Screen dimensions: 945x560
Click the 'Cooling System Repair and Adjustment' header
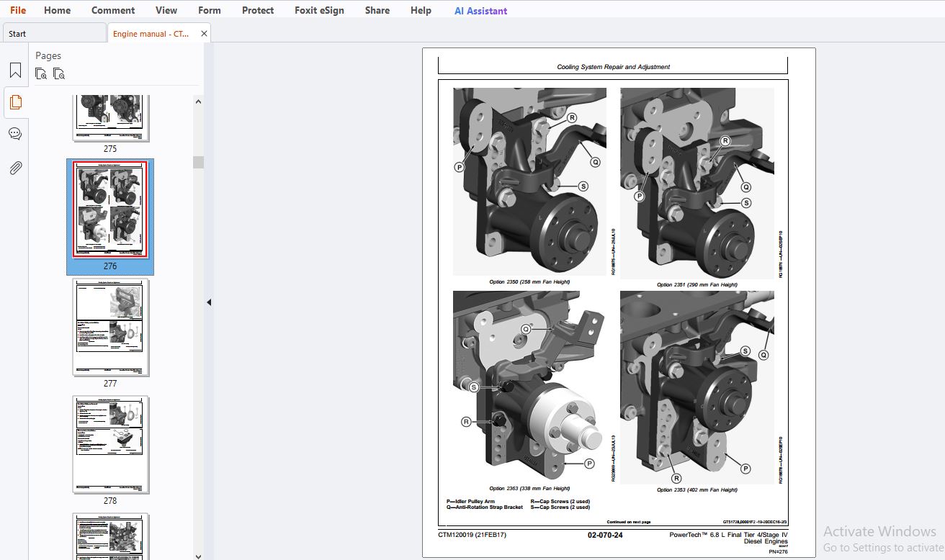click(613, 67)
